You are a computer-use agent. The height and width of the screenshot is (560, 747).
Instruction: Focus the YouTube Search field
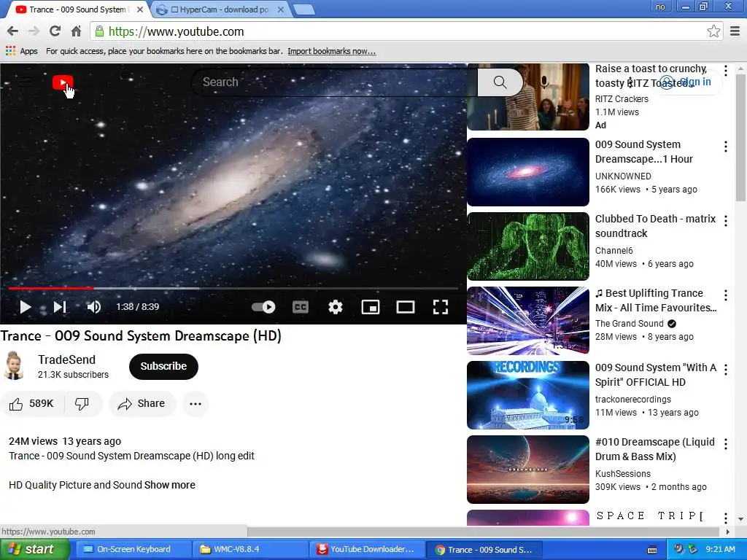333,82
